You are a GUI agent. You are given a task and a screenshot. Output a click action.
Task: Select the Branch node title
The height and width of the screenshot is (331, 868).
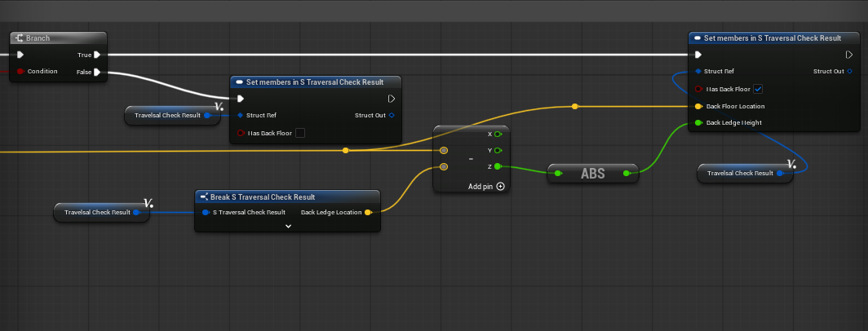[x=38, y=38]
